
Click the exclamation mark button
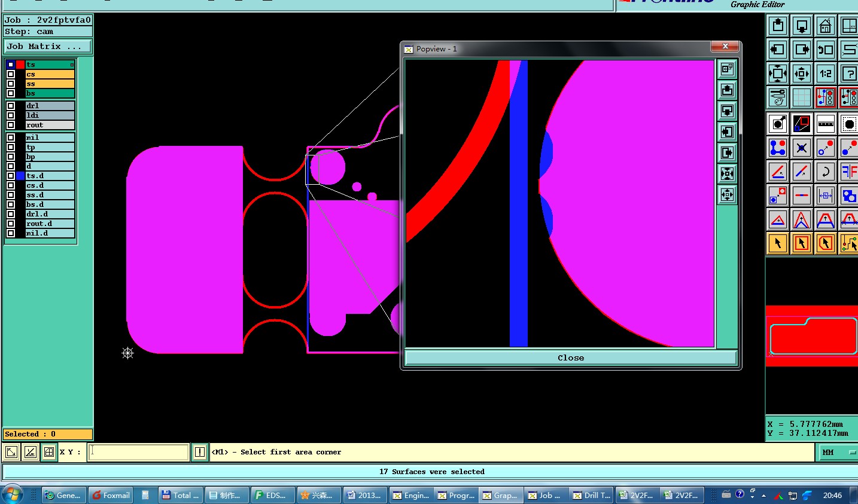coord(200,452)
